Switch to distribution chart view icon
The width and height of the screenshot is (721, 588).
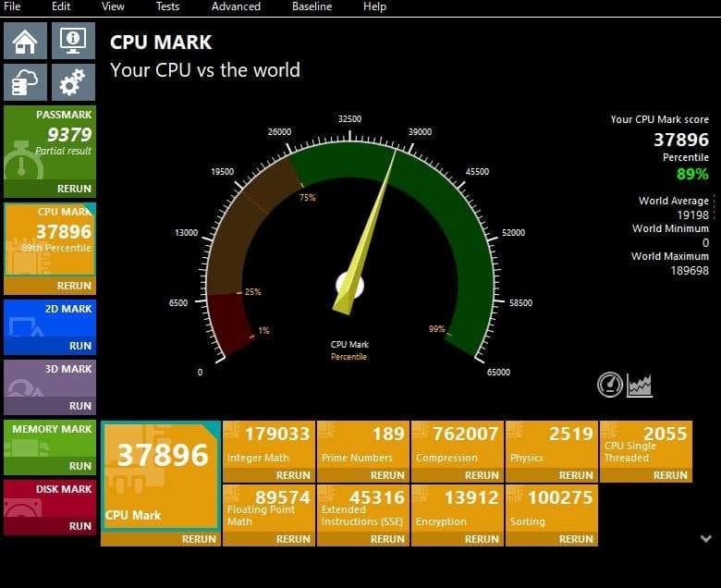click(x=640, y=385)
